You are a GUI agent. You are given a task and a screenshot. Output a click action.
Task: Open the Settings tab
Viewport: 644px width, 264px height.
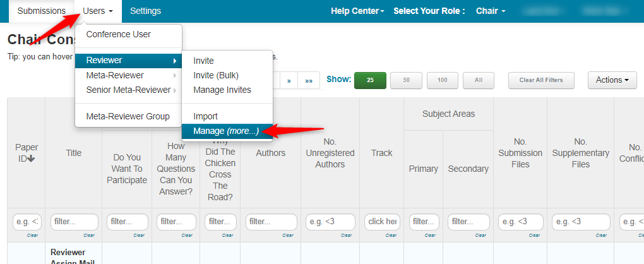pos(145,11)
